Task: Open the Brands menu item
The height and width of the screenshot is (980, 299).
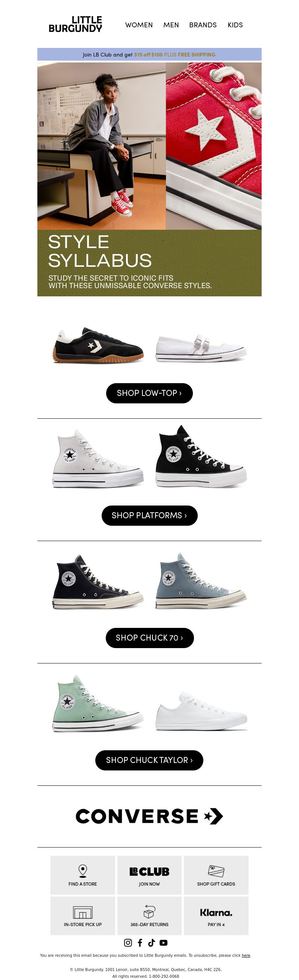Action: [203, 25]
